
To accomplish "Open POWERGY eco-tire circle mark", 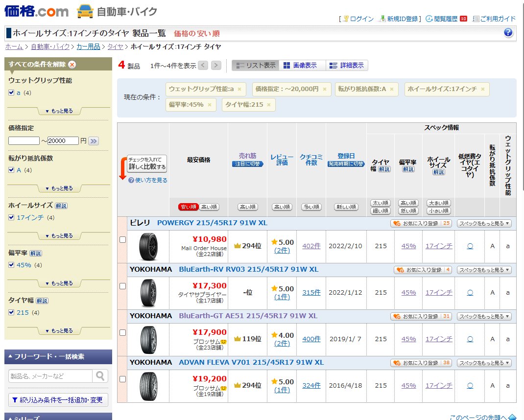I will click(x=470, y=246).
